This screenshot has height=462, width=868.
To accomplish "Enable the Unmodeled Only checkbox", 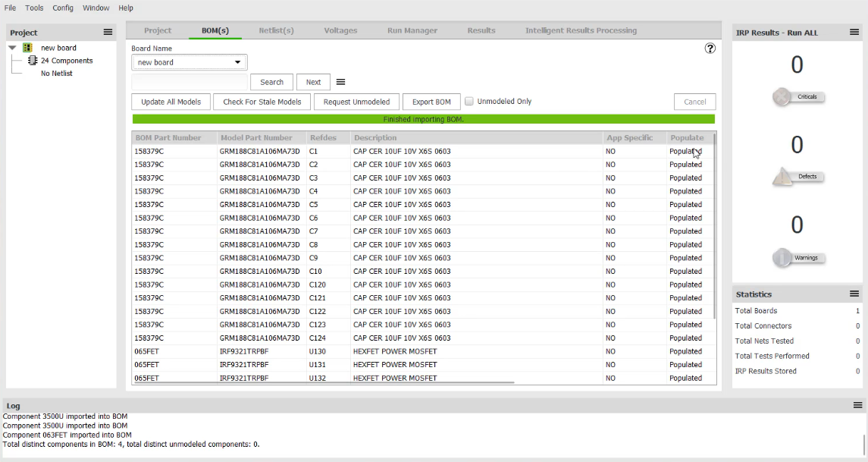I will 471,100.
